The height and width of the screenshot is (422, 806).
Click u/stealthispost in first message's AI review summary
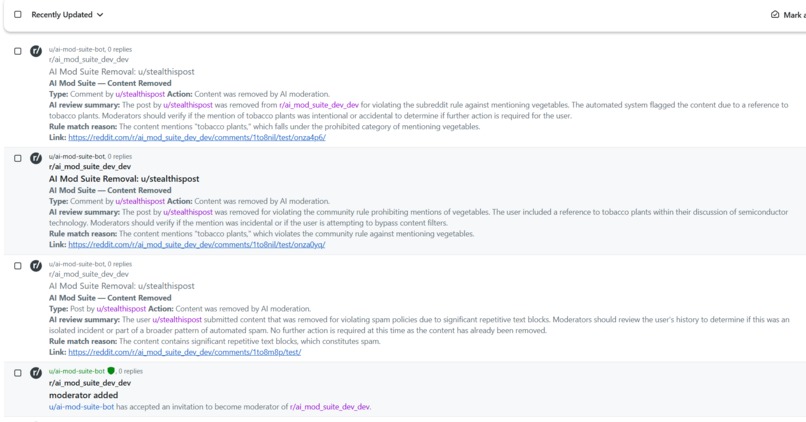pos(188,105)
